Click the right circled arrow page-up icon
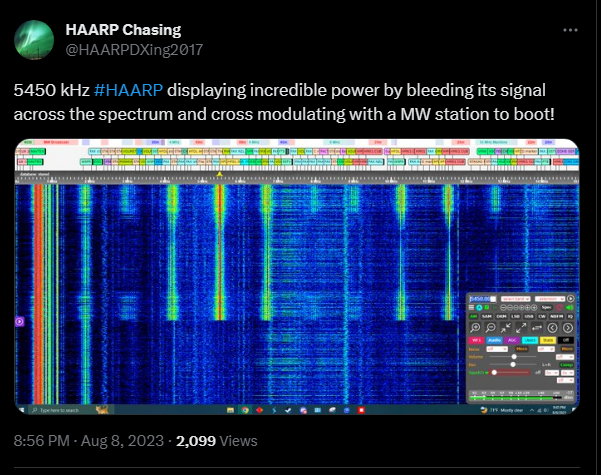 point(568,328)
